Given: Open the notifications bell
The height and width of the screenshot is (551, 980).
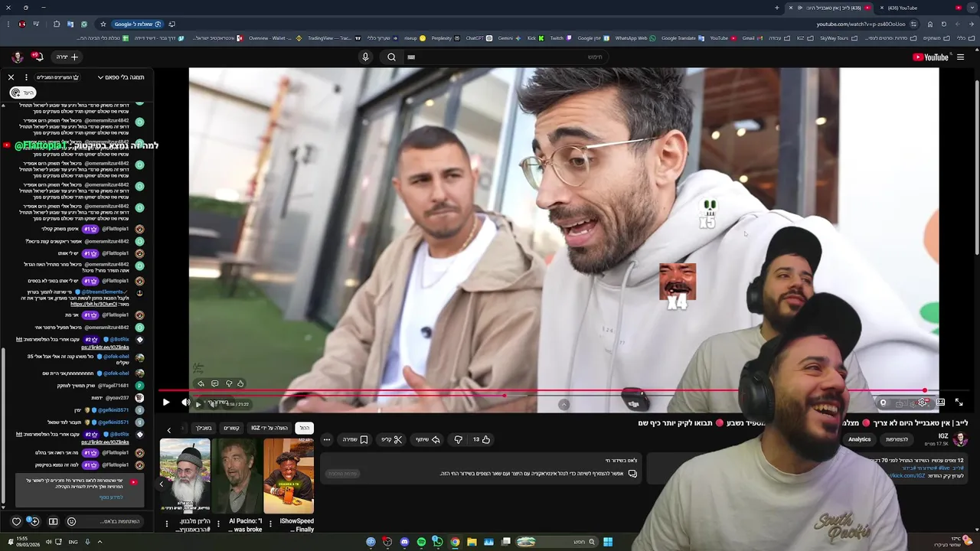Looking at the screenshot, I should [x=38, y=57].
